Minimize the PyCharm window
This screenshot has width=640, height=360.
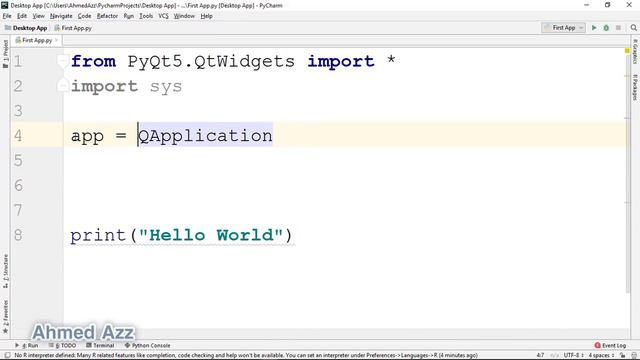pyautogui.click(x=587, y=5)
